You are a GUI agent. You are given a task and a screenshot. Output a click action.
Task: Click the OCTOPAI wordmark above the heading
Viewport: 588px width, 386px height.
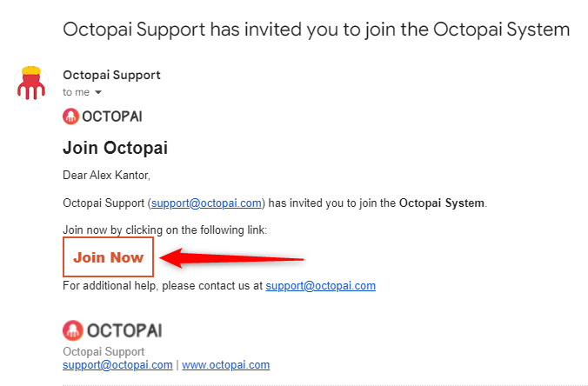(x=112, y=116)
